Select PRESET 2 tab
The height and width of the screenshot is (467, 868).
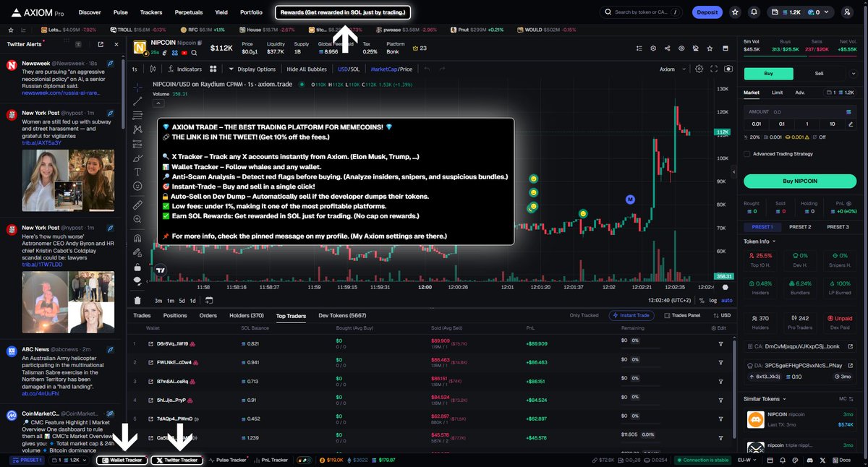799,227
